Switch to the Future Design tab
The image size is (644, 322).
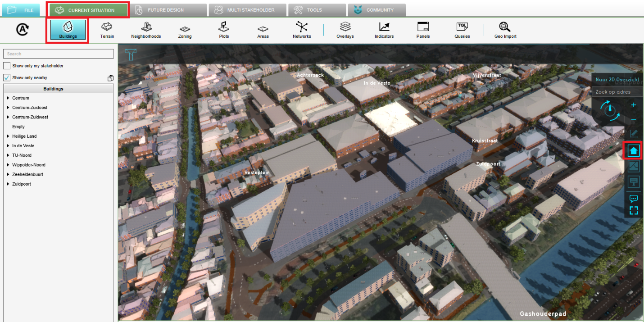click(166, 10)
